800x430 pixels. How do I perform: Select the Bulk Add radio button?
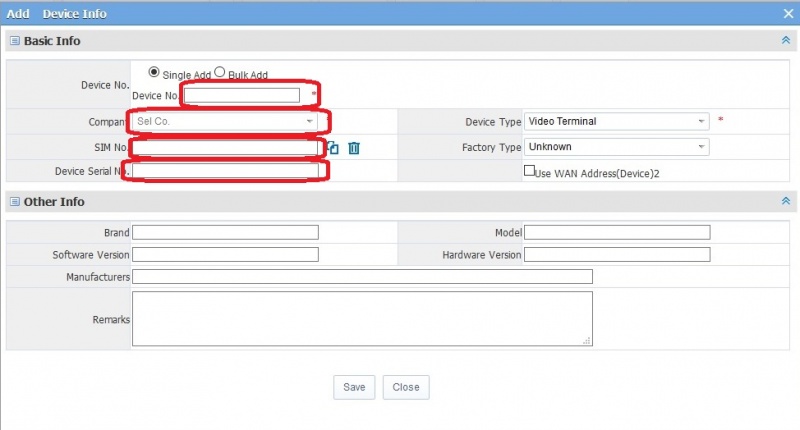point(219,72)
